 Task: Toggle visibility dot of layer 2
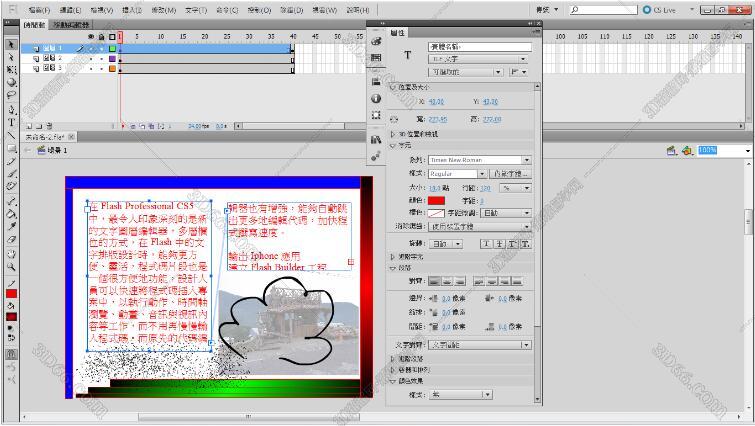coord(91,59)
